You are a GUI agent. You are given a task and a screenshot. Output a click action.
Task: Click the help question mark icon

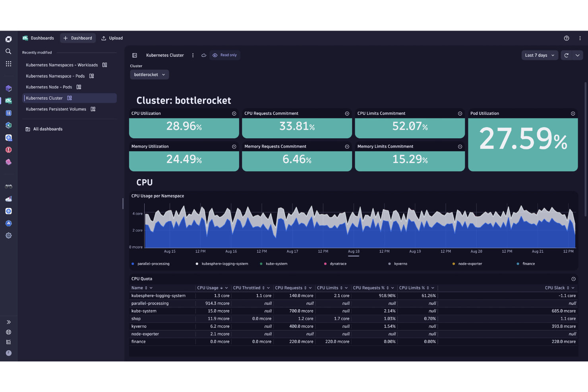567,38
